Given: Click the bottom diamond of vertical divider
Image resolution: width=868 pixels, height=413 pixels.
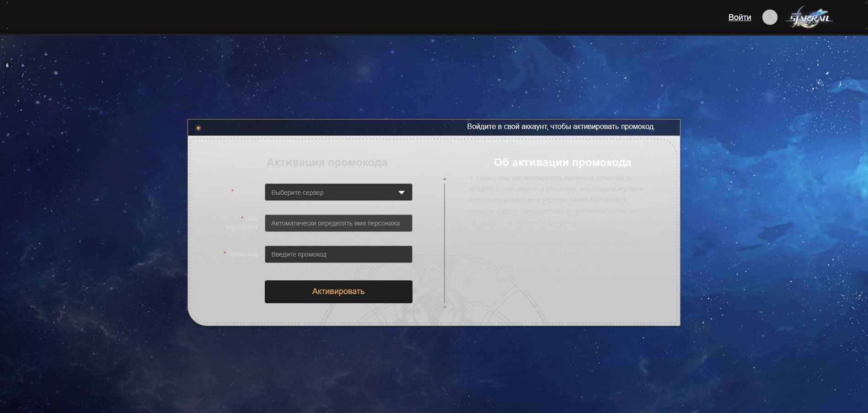Looking at the screenshot, I should click(445, 307).
